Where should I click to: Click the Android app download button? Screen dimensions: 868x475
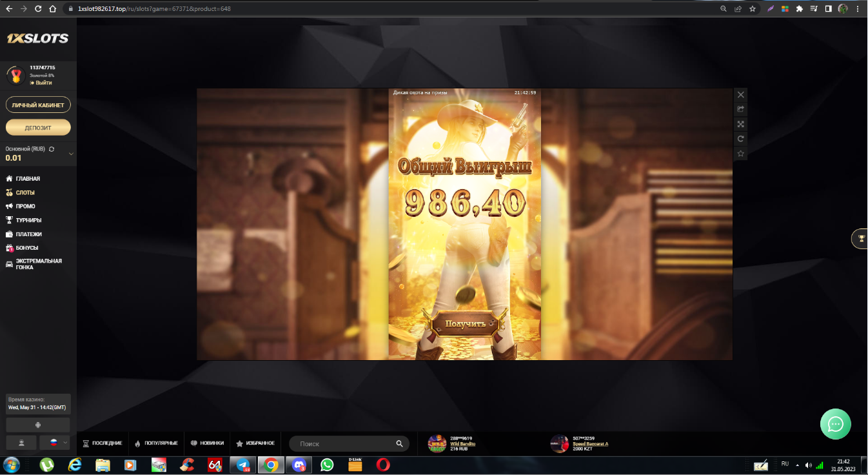(38, 425)
